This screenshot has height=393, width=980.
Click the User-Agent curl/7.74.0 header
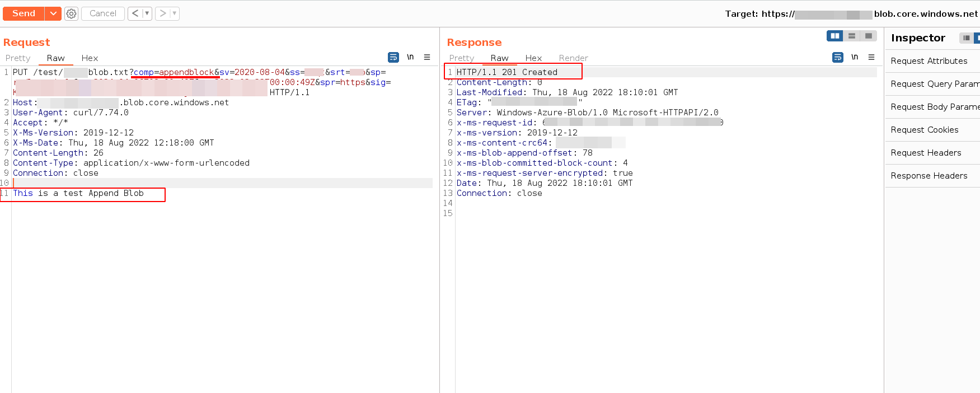(71, 113)
